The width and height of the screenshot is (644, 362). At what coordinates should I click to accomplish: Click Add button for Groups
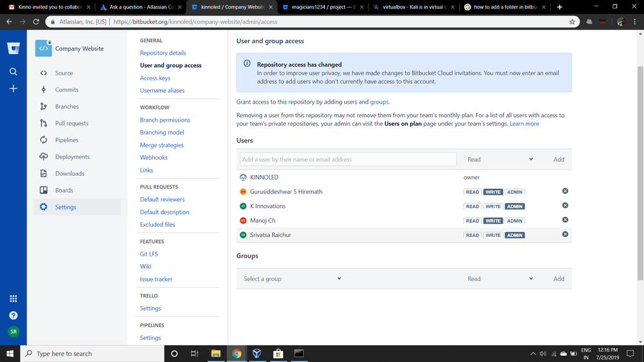click(x=558, y=279)
